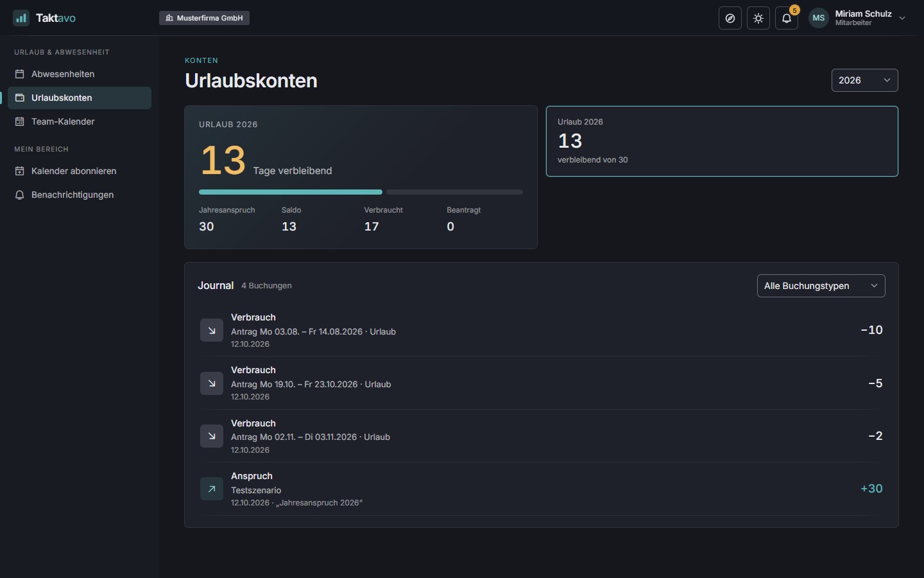The width and height of the screenshot is (924, 578).
Task: Click the Beantragt value 0
Action: pos(450,227)
